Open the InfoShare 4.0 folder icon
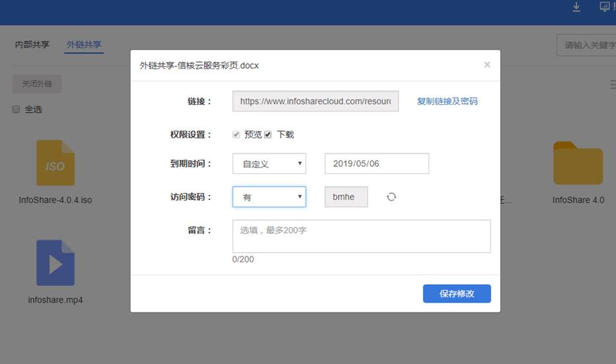This screenshot has height=364, width=616. coord(578,163)
